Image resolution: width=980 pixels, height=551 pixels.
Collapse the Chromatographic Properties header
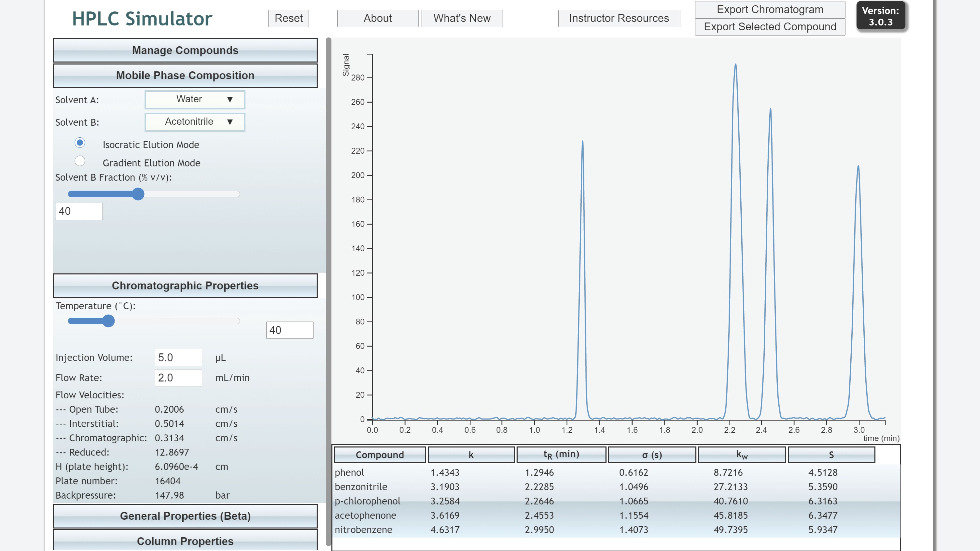(185, 286)
